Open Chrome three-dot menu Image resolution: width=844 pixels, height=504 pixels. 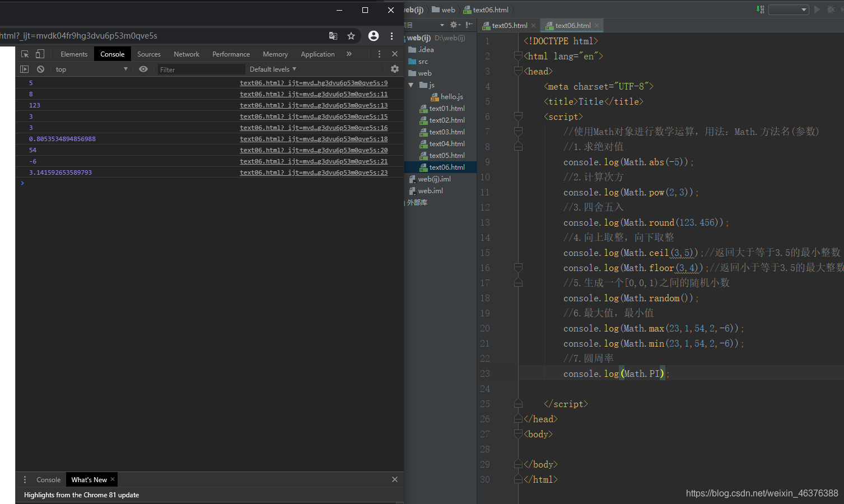tap(391, 36)
